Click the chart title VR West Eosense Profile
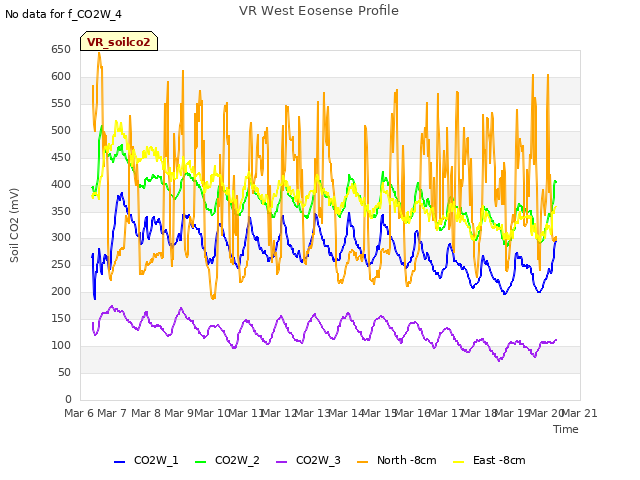The width and height of the screenshot is (640, 480). pyautogui.click(x=319, y=11)
